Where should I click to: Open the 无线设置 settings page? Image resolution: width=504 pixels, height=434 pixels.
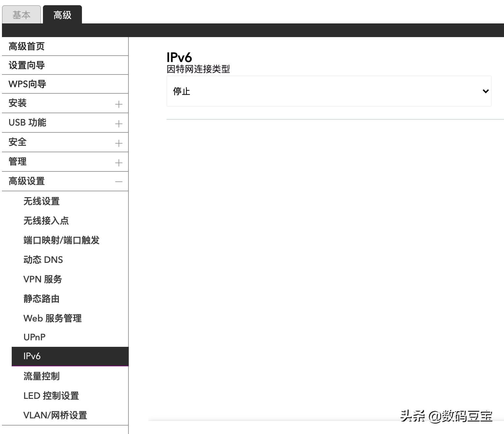[x=41, y=201]
